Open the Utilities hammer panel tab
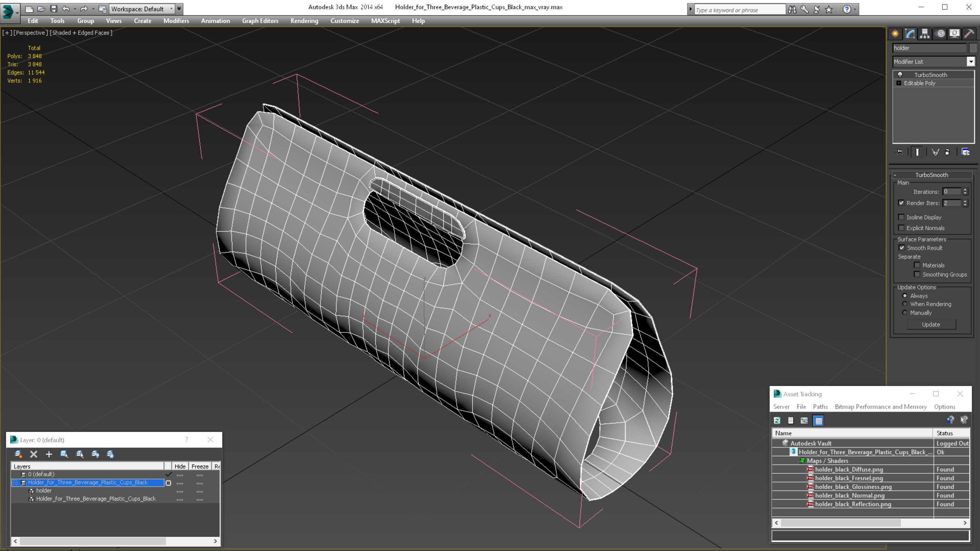 969,34
